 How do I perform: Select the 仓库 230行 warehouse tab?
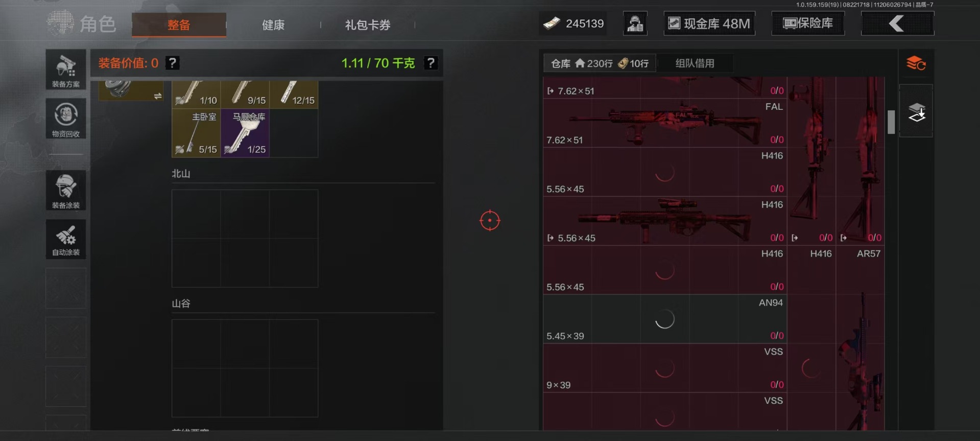pos(600,63)
